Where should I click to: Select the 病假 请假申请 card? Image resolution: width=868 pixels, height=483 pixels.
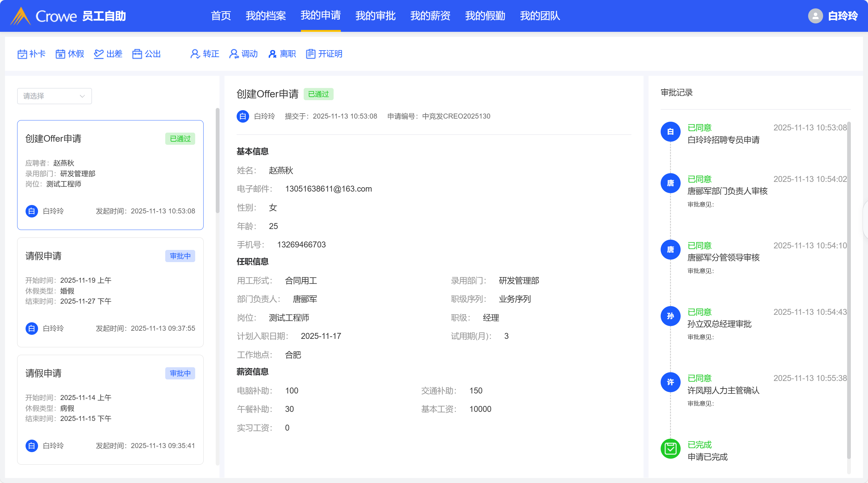pyautogui.click(x=110, y=409)
